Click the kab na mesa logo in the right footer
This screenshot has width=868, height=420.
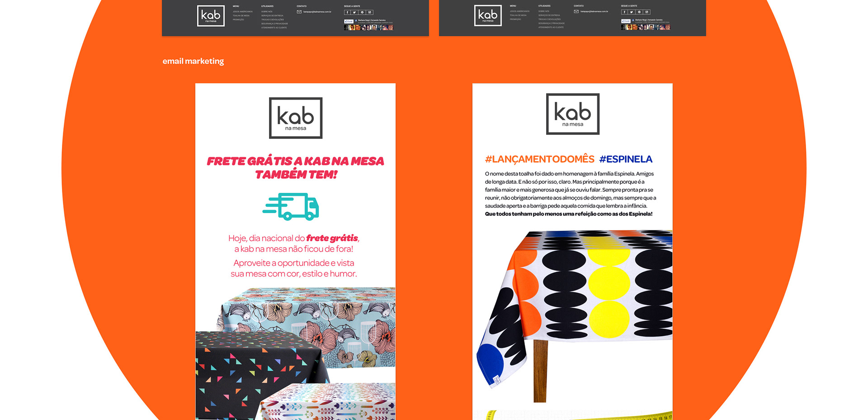(x=488, y=15)
